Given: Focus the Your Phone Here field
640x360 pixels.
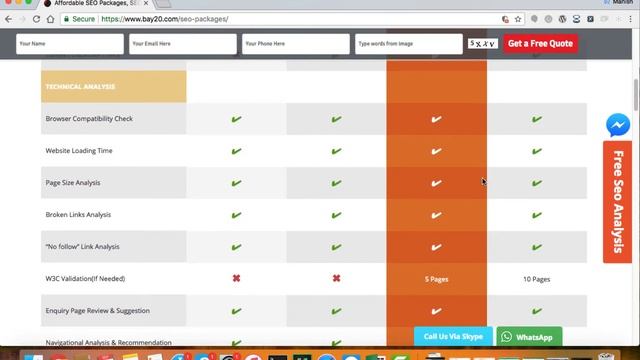Looking at the screenshot, I should (296, 44).
